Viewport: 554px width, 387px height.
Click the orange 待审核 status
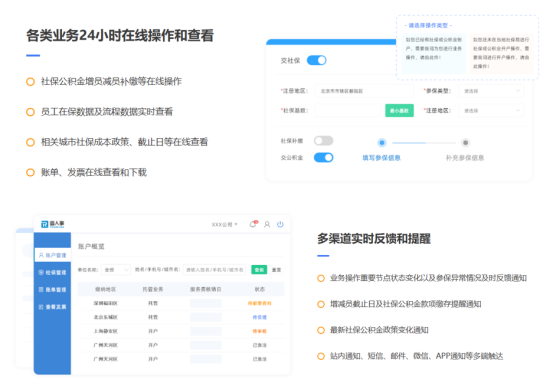coord(260,331)
